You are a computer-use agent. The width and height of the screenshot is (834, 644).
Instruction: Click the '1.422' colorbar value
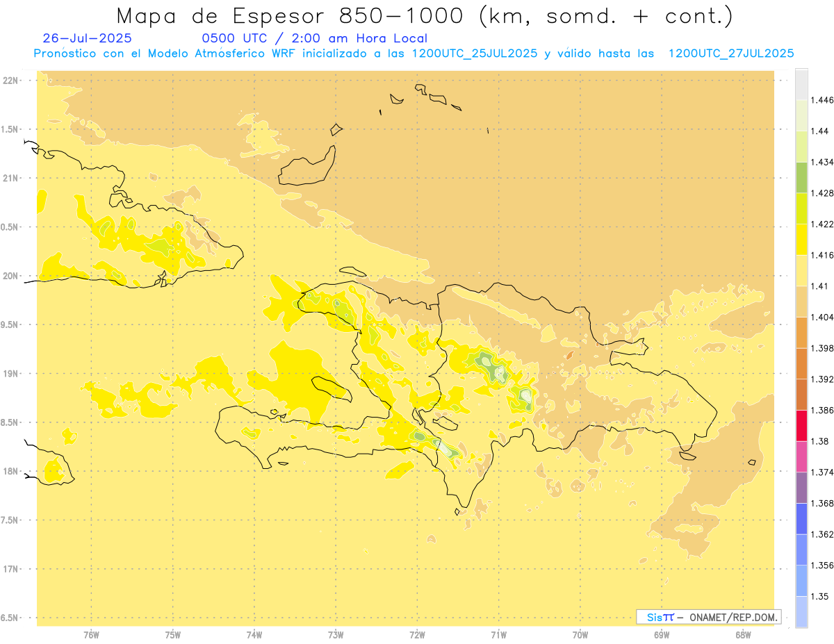click(824, 224)
